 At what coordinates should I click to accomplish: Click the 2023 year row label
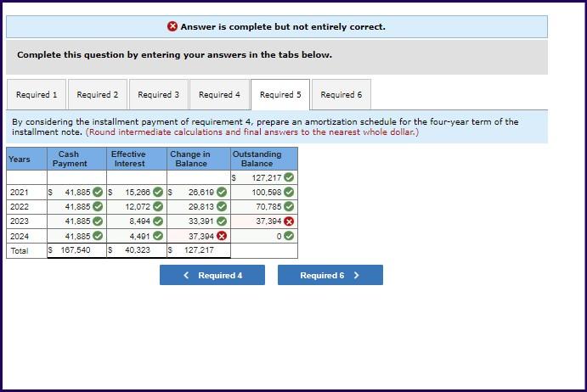(x=19, y=221)
